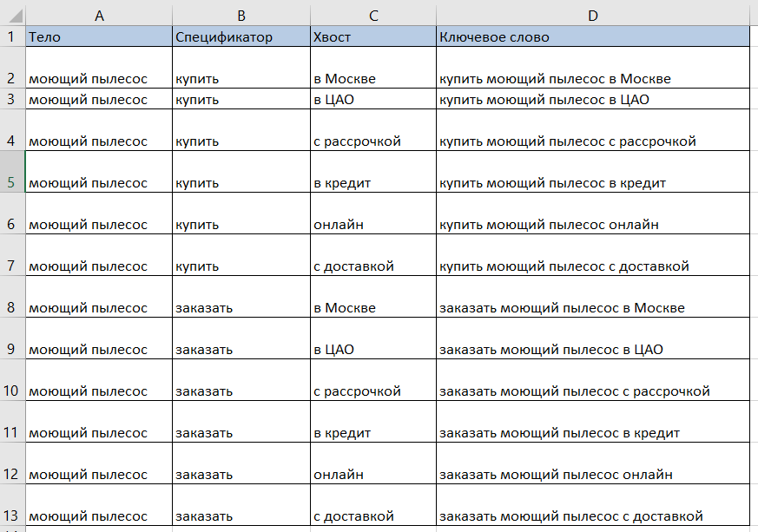This screenshot has width=758, height=532.
Task: Select row 1 header
Action: [x=12, y=36]
